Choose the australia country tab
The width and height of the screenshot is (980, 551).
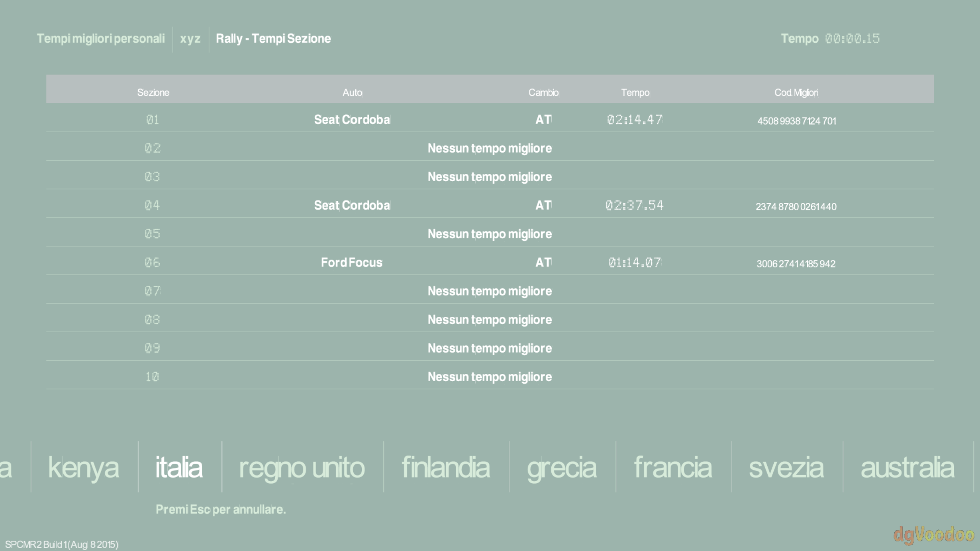907,467
